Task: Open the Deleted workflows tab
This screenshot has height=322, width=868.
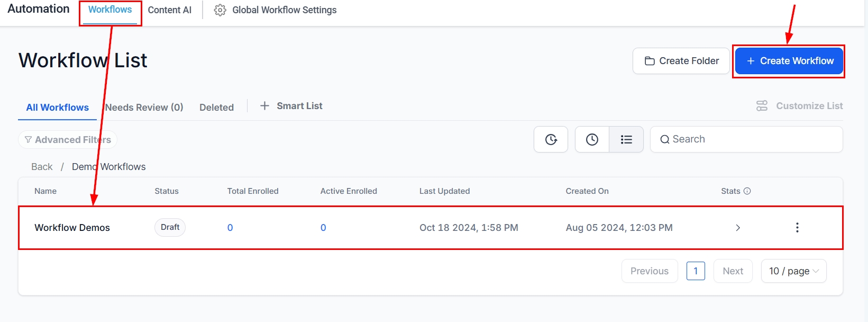Action: [216, 108]
